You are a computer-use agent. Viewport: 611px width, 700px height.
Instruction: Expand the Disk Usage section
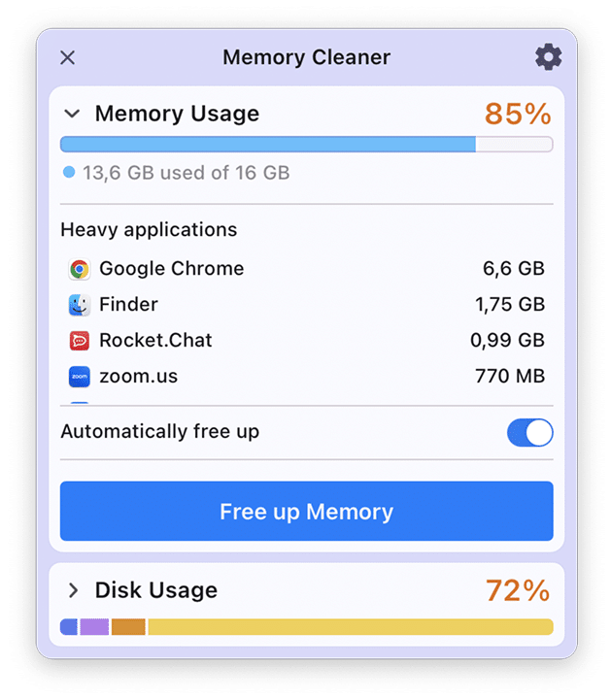click(x=71, y=590)
